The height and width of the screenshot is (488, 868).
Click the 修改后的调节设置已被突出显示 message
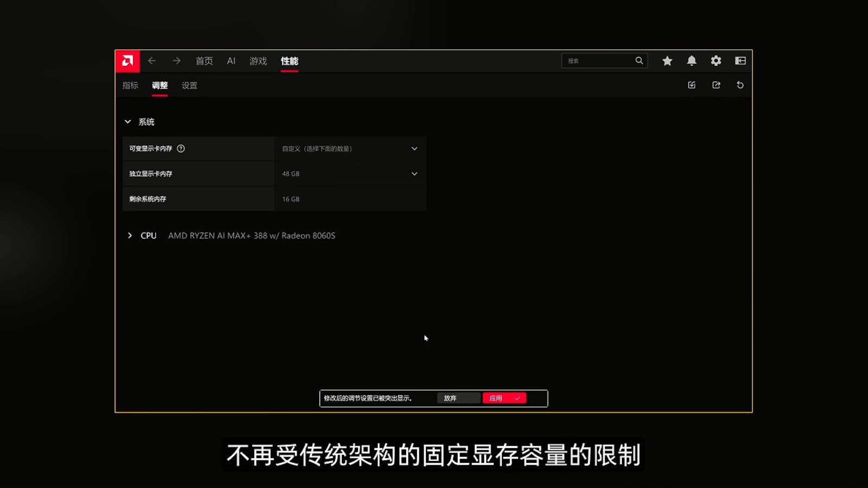tap(368, 398)
